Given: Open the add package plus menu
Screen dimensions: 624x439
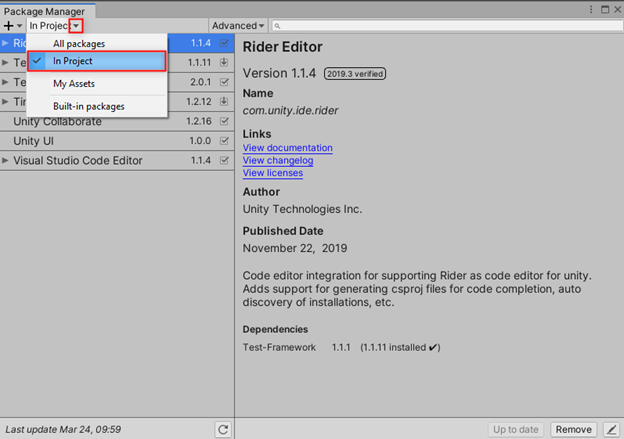Looking at the screenshot, I should coord(12,26).
